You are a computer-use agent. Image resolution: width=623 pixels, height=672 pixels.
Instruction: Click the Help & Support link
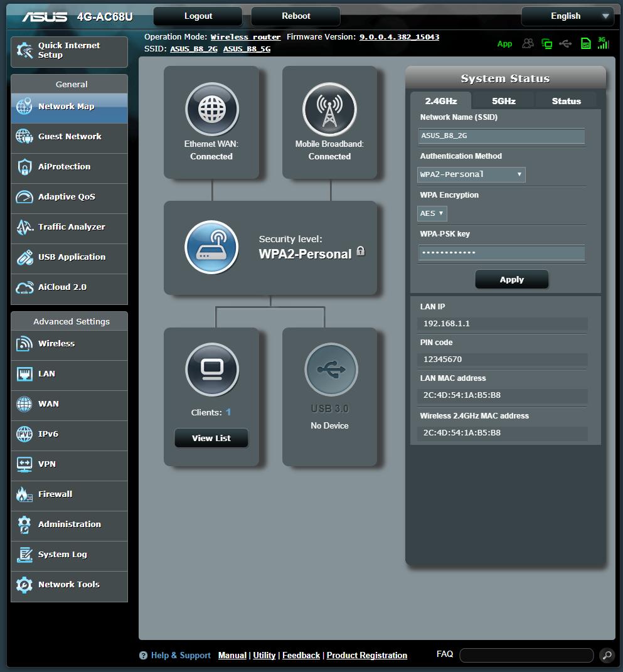coord(181,655)
